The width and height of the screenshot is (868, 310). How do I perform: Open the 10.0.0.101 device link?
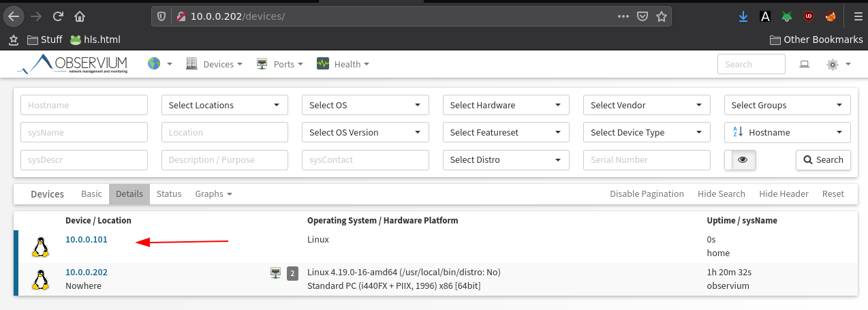(x=87, y=240)
